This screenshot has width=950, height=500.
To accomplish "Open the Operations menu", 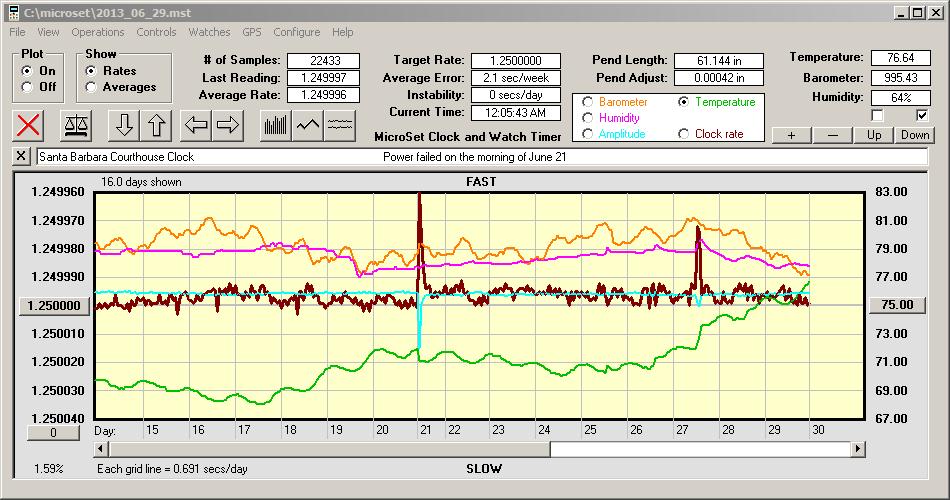I will point(98,32).
